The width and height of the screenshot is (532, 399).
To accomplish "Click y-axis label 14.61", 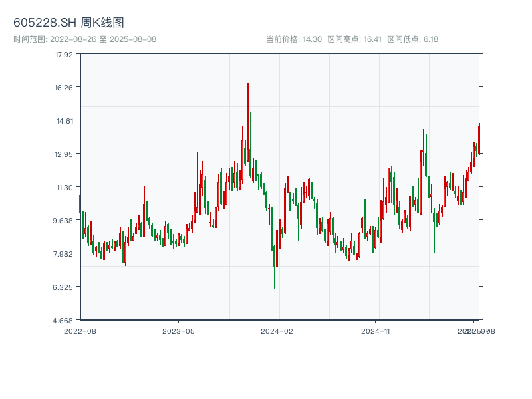I will tap(65, 121).
